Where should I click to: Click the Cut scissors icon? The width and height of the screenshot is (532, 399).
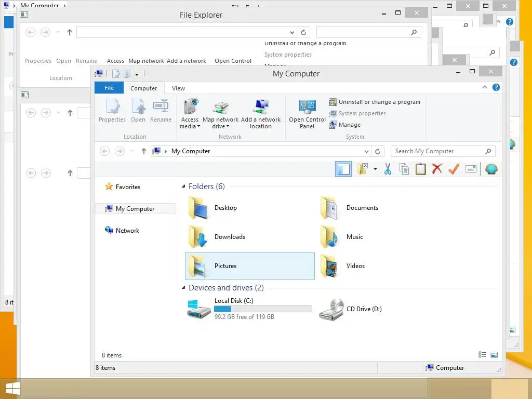(388, 169)
